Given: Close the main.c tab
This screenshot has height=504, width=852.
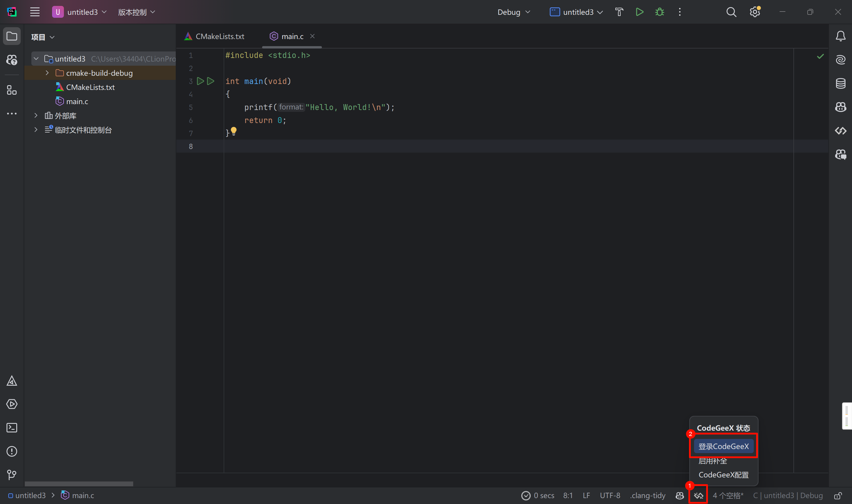Looking at the screenshot, I should point(312,36).
